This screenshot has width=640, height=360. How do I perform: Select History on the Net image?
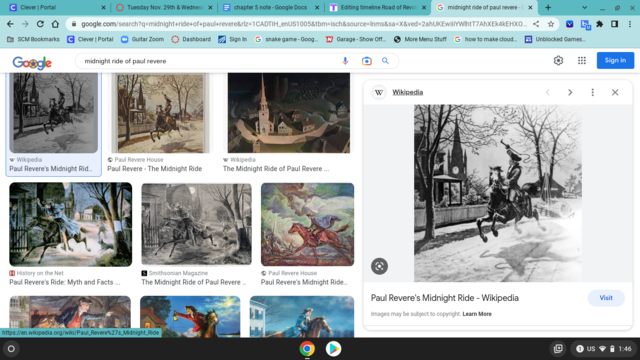pos(71,224)
